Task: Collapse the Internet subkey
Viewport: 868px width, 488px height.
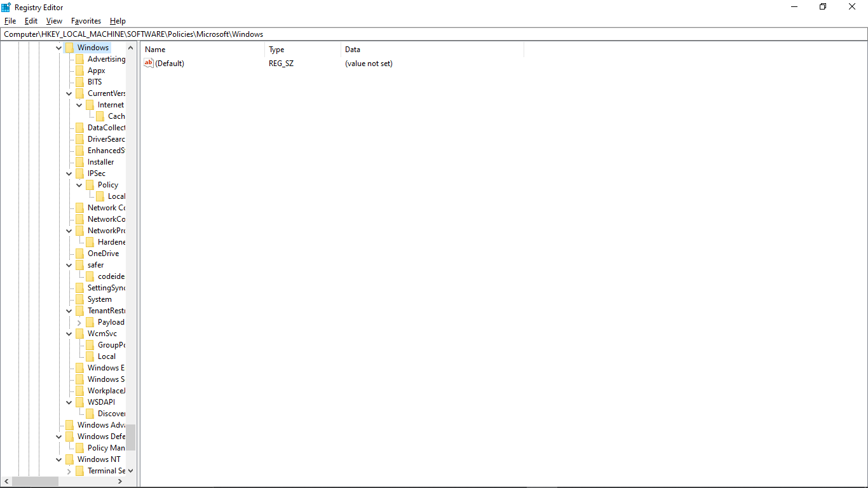Action: point(79,105)
